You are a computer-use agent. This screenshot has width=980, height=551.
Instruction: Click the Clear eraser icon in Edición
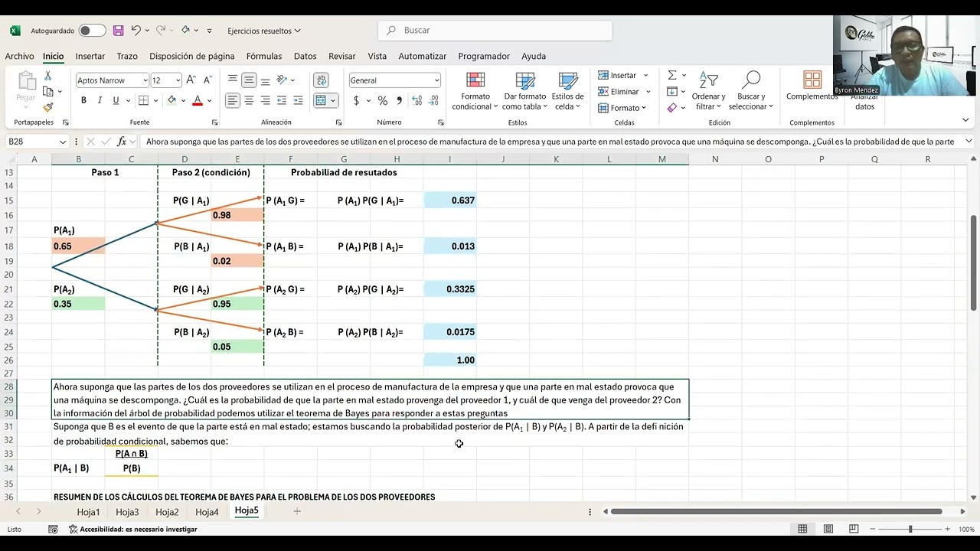(x=672, y=108)
